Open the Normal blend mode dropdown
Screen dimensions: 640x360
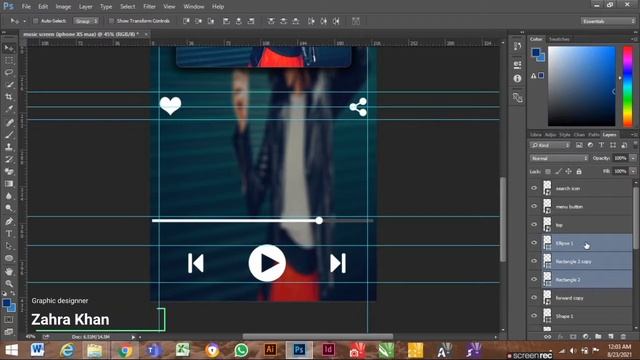[559, 158]
